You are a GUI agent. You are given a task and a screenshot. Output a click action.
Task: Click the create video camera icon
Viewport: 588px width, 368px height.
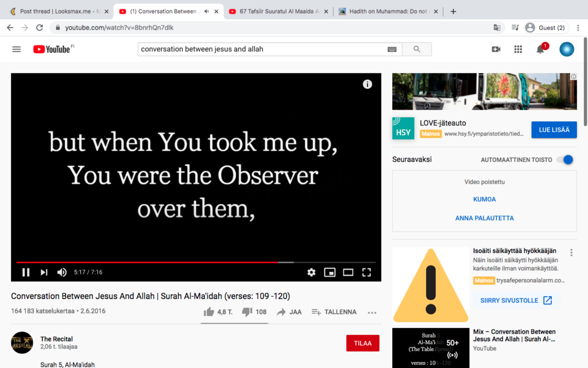pos(496,49)
